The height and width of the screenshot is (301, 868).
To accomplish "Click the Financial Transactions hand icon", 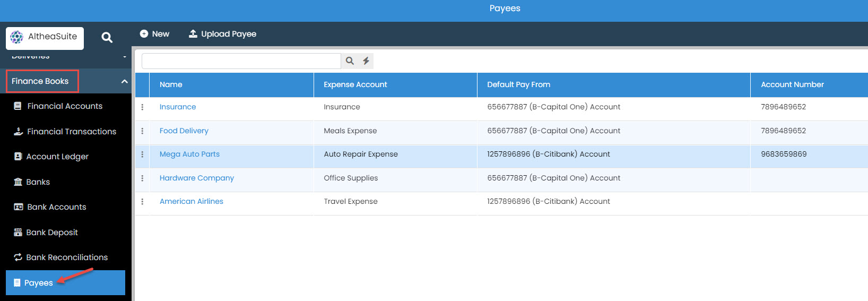I will 18,131.
